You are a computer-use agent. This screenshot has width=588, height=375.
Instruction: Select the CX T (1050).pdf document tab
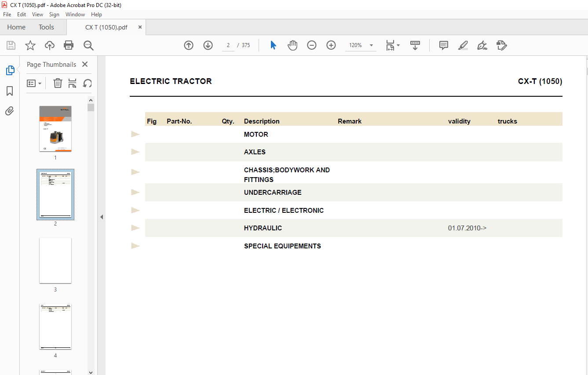[106, 27]
